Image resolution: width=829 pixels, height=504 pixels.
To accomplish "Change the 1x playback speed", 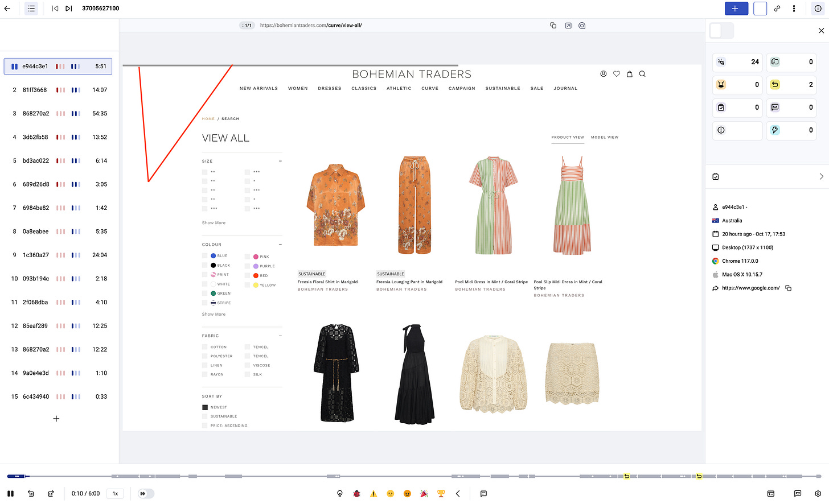I will [115, 494].
